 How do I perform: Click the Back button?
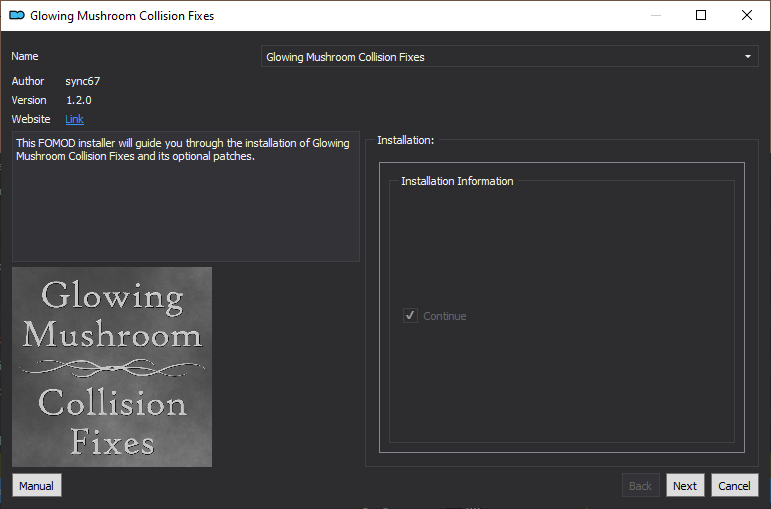pos(640,486)
